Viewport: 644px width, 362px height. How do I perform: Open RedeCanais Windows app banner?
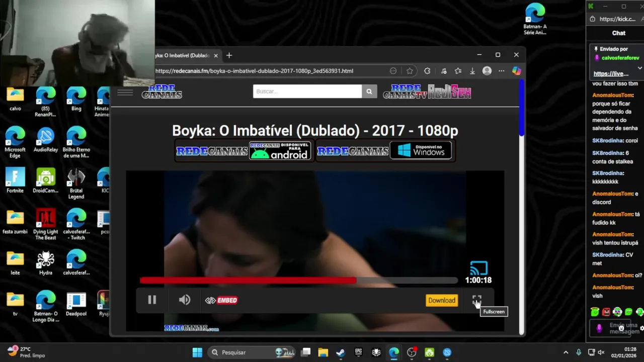tap(385, 151)
